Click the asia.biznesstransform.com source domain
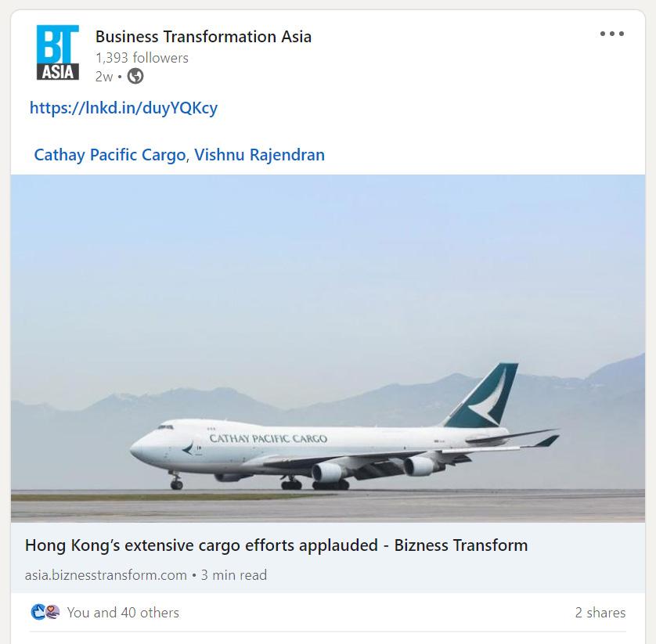This screenshot has width=656, height=644. pyautogui.click(x=106, y=575)
